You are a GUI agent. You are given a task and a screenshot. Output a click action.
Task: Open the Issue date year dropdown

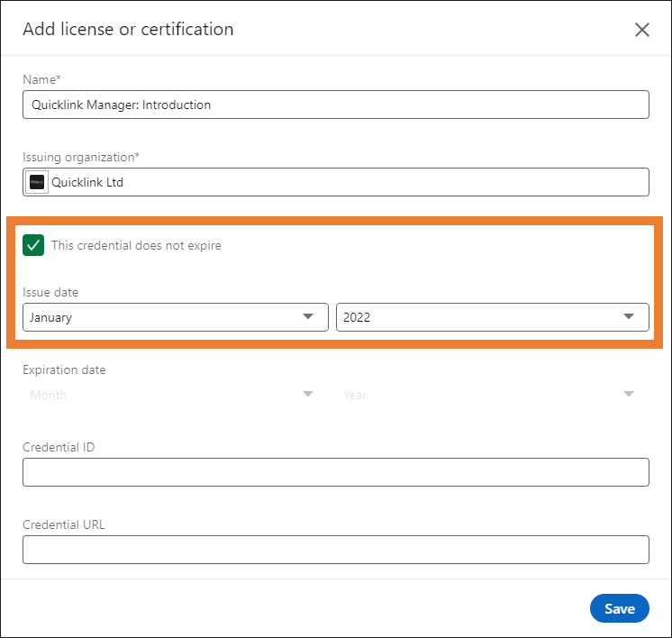tap(493, 317)
